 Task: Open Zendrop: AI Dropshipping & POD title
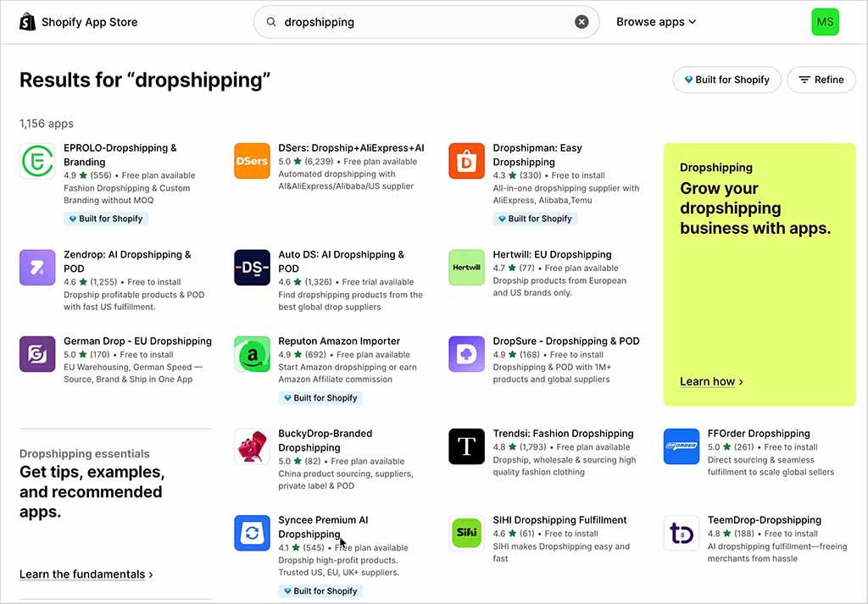point(127,261)
